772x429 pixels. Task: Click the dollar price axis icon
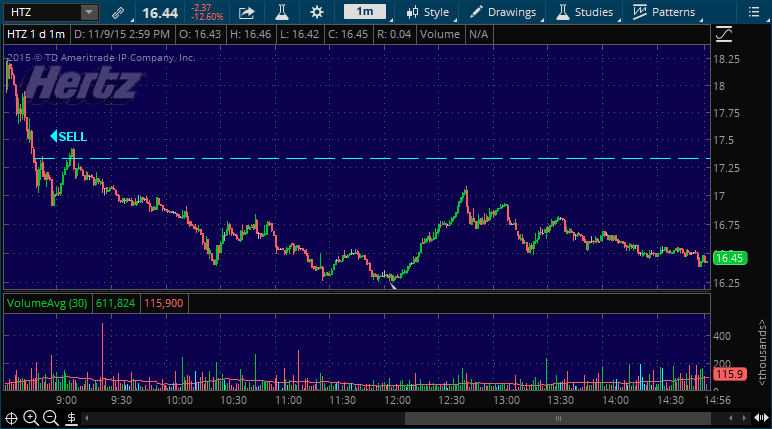pyautogui.click(x=71, y=419)
